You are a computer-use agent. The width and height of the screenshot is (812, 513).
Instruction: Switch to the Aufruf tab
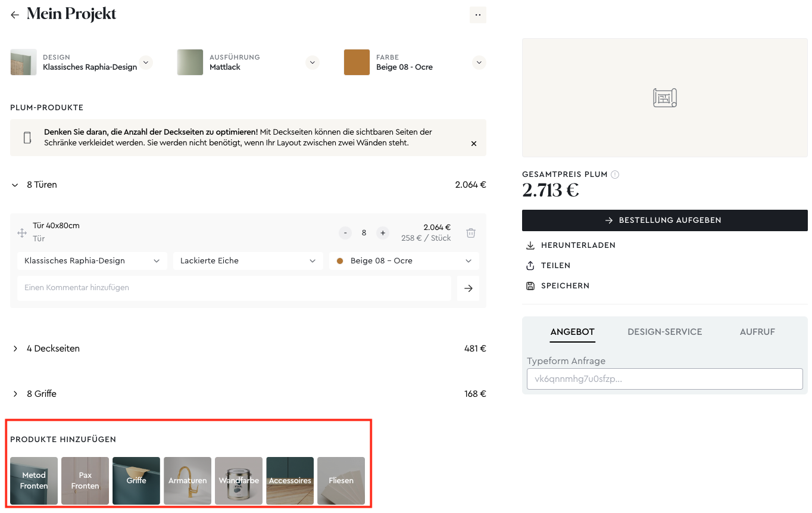coord(757,332)
